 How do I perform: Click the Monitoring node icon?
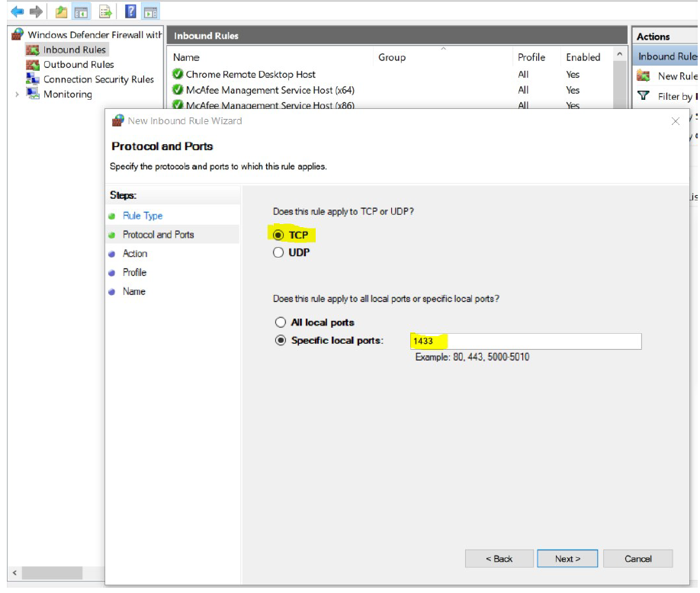coord(33,94)
